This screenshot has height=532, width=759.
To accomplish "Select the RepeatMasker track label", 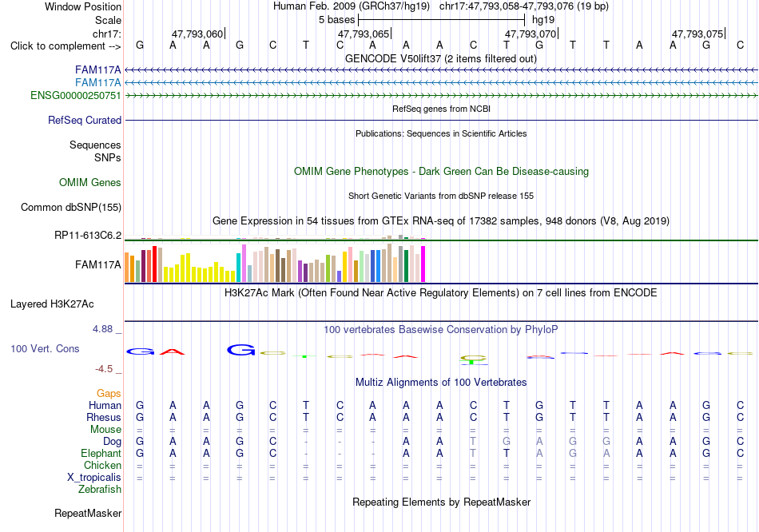I will (88, 513).
